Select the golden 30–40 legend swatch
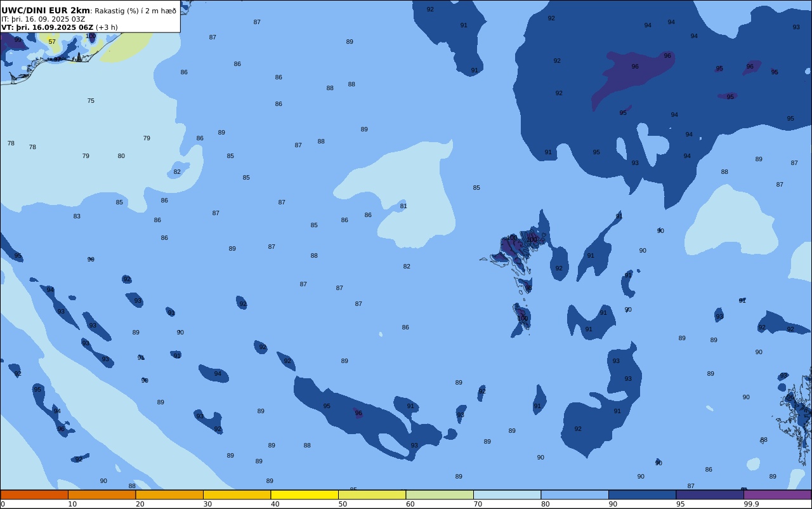The width and height of the screenshot is (812, 509). pyautogui.click(x=237, y=494)
